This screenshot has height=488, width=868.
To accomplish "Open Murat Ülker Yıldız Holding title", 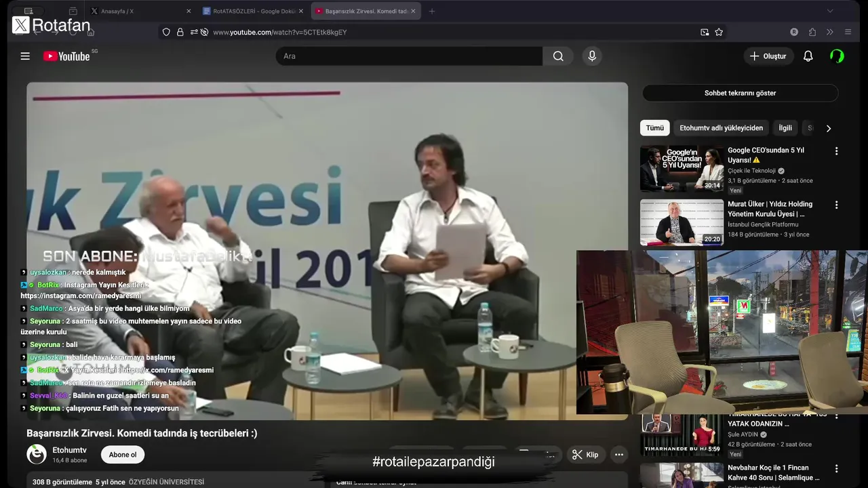I will [x=770, y=209].
